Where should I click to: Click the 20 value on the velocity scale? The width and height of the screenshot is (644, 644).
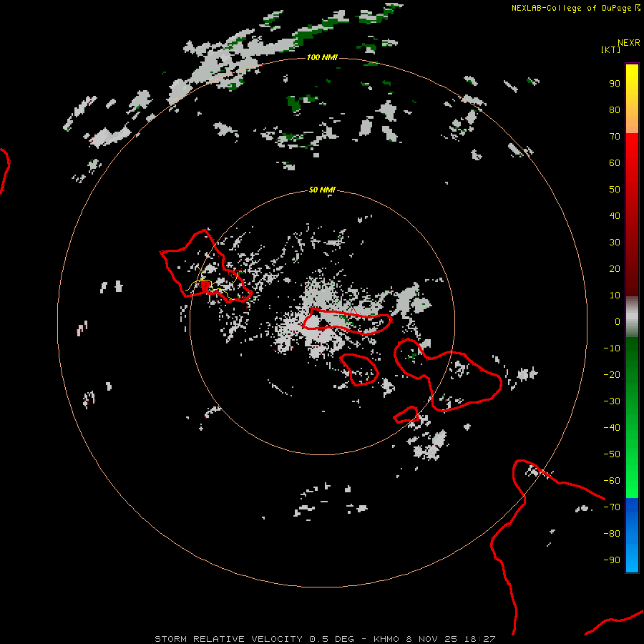615,269
